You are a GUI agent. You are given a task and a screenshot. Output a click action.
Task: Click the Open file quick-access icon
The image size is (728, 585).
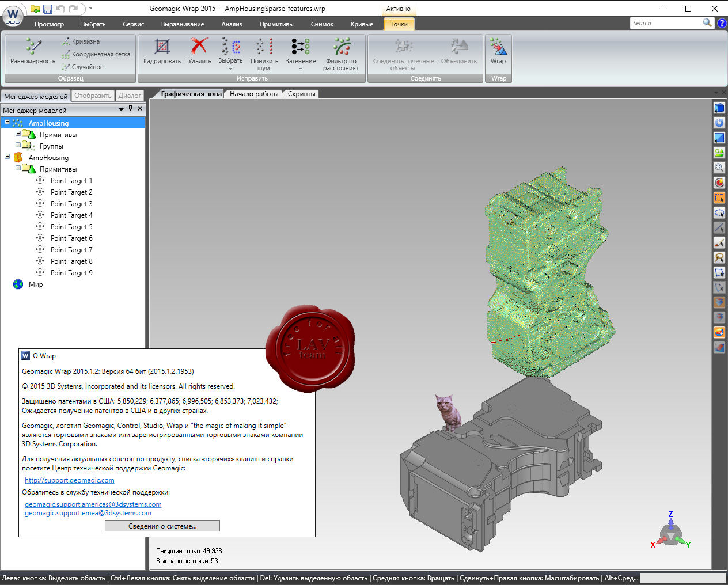35,9
